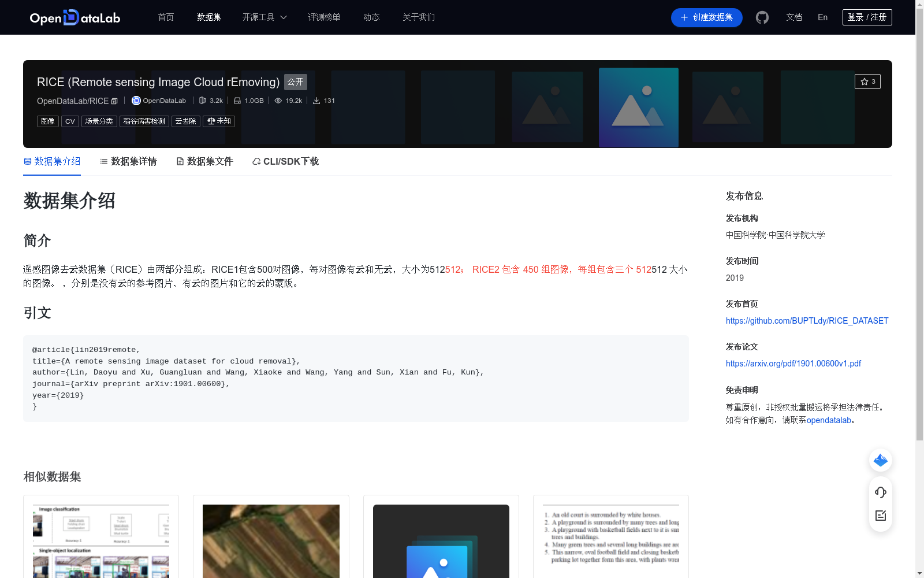Copy the OpenDataLab/RICE path icon
924x578 pixels.
tap(114, 101)
